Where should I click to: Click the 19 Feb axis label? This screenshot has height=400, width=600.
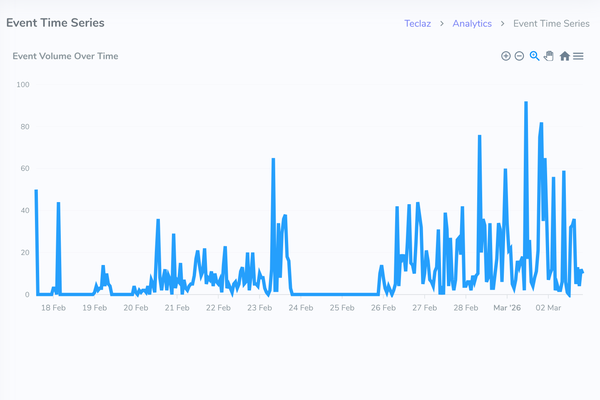pyautogui.click(x=95, y=308)
